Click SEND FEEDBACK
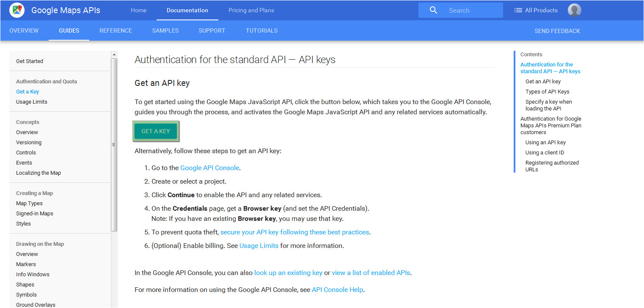 pyautogui.click(x=557, y=31)
